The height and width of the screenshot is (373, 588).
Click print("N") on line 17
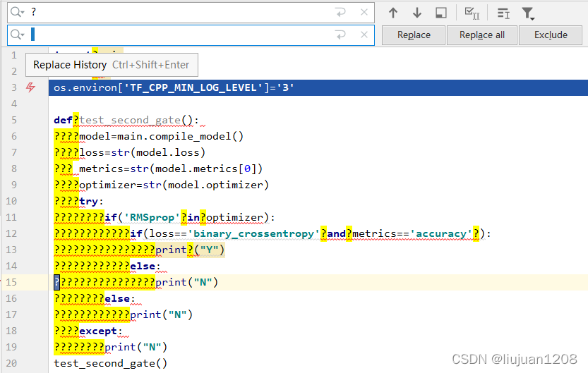coord(161,315)
